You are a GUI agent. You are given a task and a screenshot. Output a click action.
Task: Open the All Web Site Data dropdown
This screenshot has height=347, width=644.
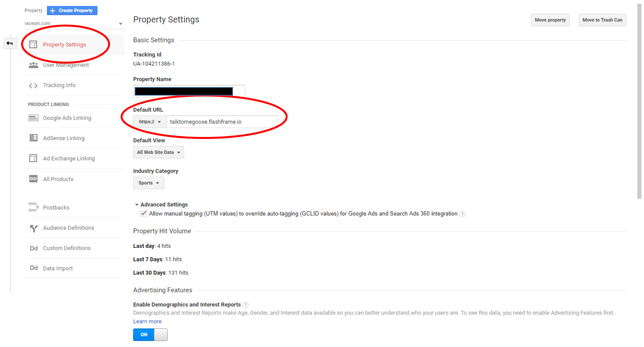pyautogui.click(x=158, y=152)
